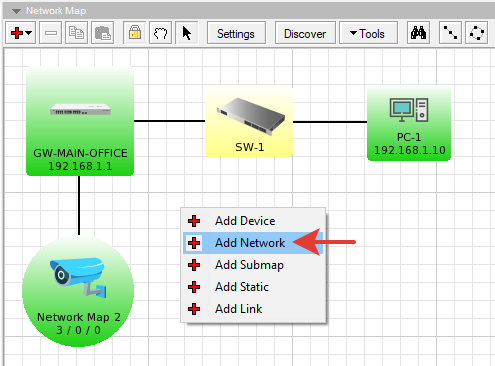Click the Discover button
The width and height of the screenshot is (495, 366).
coord(305,33)
